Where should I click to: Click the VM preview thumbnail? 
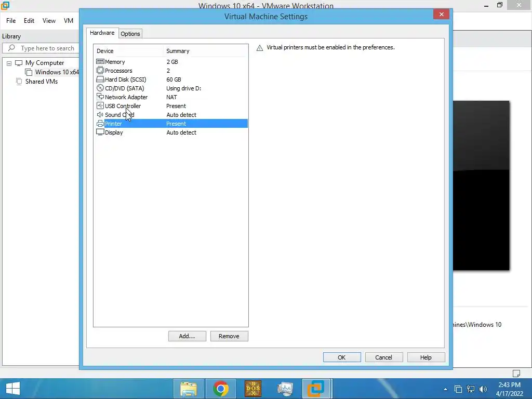pyautogui.click(x=481, y=185)
